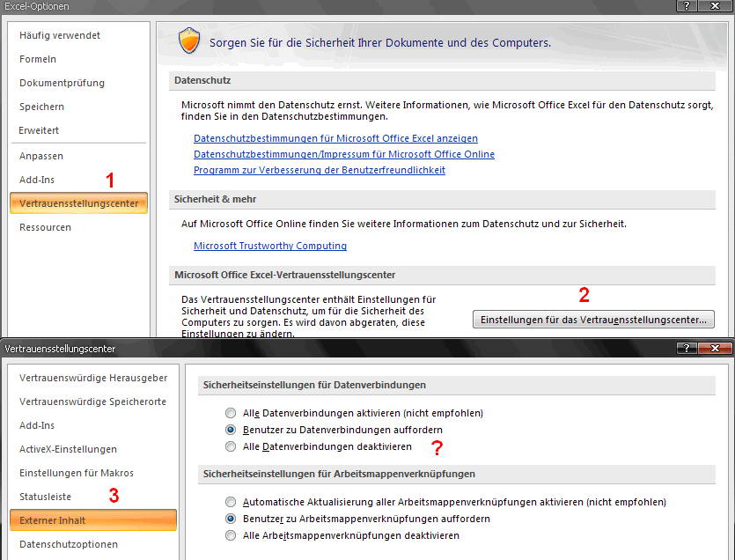
Task: Open Vertrauenswürdige Speicherorte section
Action: [x=92, y=402]
